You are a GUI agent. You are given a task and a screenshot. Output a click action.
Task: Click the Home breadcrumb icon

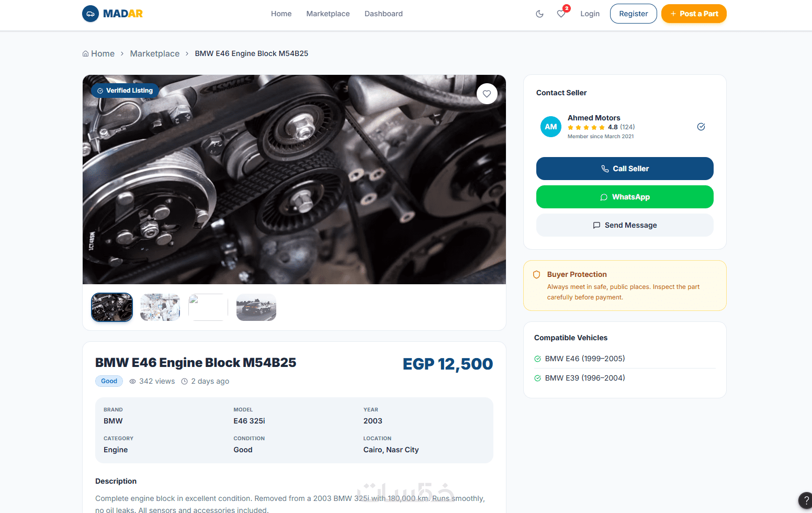tap(85, 53)
